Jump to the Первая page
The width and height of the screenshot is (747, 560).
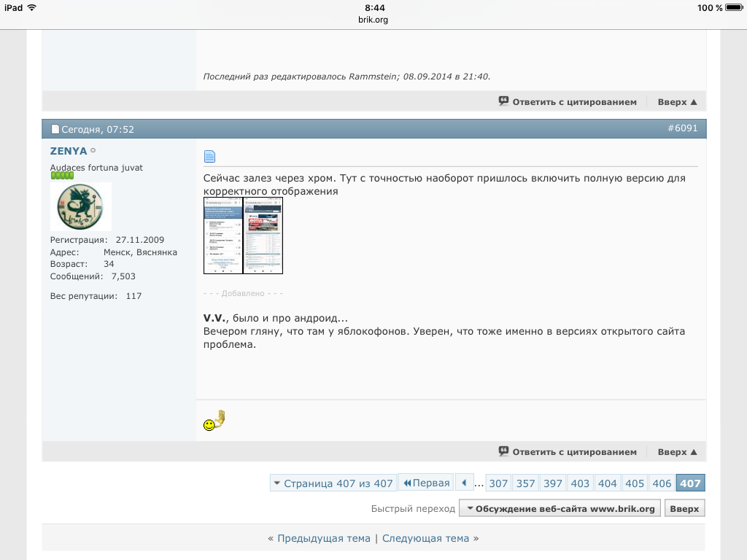(x=426, y=483)
